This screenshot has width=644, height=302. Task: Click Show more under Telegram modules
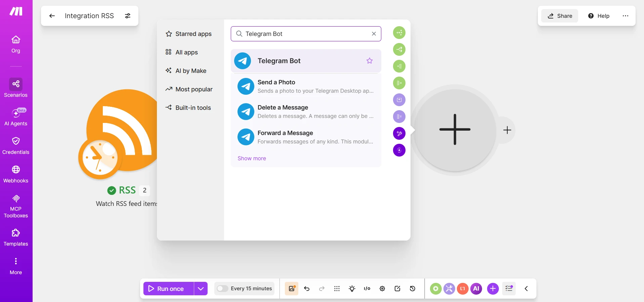(x=252, y=158)
